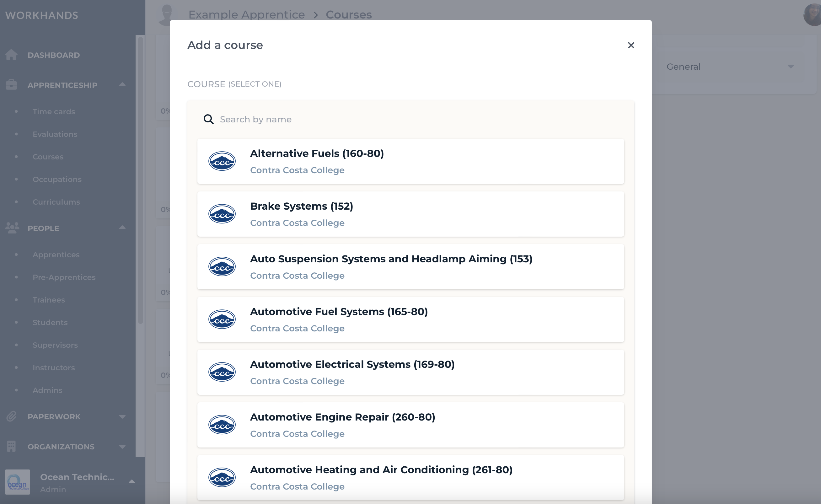This screenshot has width=821, height=504.
Task: Click CCC logo beside Heating and Air Conditioning
Action: point(222,477)
